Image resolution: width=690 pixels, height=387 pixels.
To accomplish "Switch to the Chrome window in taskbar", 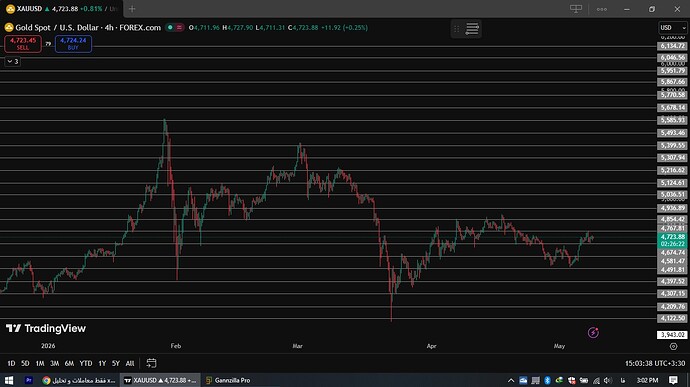I will coord(79,380).
